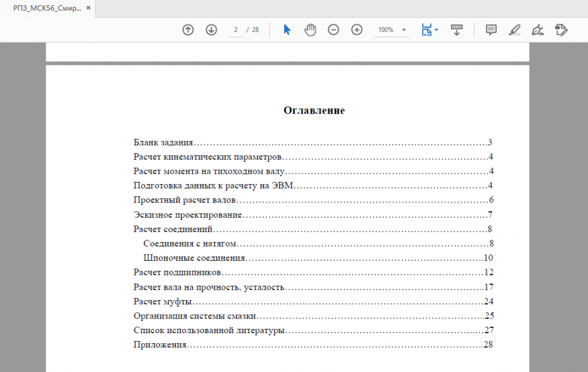Go to 'Шпоночные соединения' subsection entry
Screen dimensions: 588x372
tap(194, 258)
